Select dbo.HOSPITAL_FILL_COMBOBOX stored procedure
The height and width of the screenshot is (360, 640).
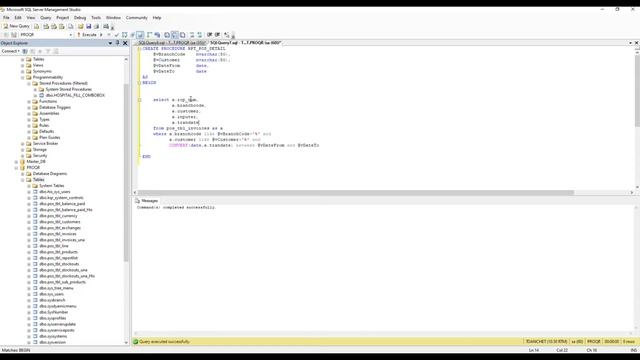point(75,95)
